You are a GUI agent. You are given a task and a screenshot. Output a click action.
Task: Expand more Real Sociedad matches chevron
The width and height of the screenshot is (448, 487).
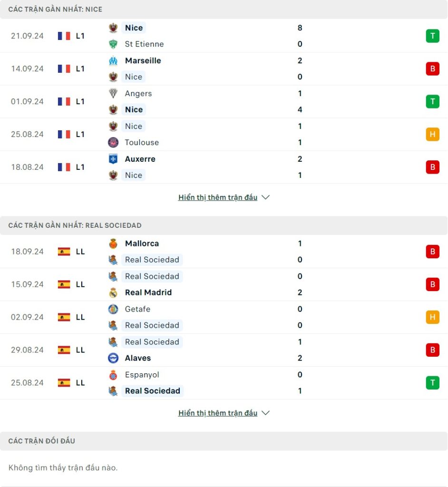pos(266,413)
